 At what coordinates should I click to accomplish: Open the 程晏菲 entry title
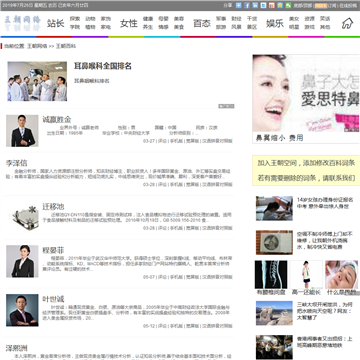pyautogui.click(x=53, y=250)
